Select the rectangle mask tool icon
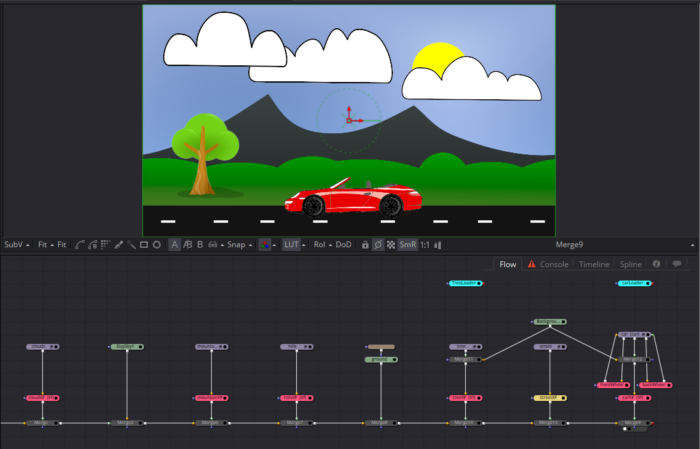The image size is (700, 449). click(144, 245)
